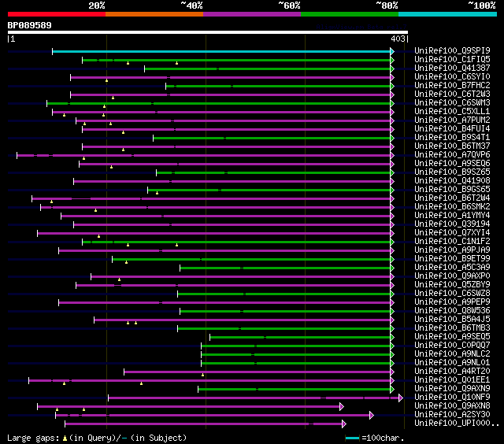Screen dimensions: 504x444
Task: Click the green ~80% identity legend segment
Action: click(x=350, y=14)
